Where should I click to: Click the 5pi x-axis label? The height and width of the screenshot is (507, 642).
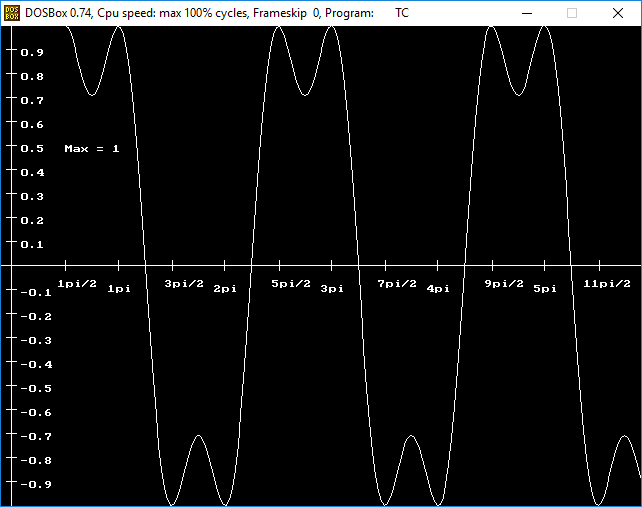(545, 289)
